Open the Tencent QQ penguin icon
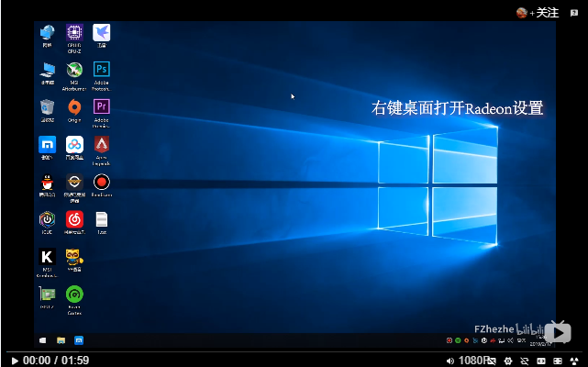The image size is (588, 367). click(x=48, y=185)
